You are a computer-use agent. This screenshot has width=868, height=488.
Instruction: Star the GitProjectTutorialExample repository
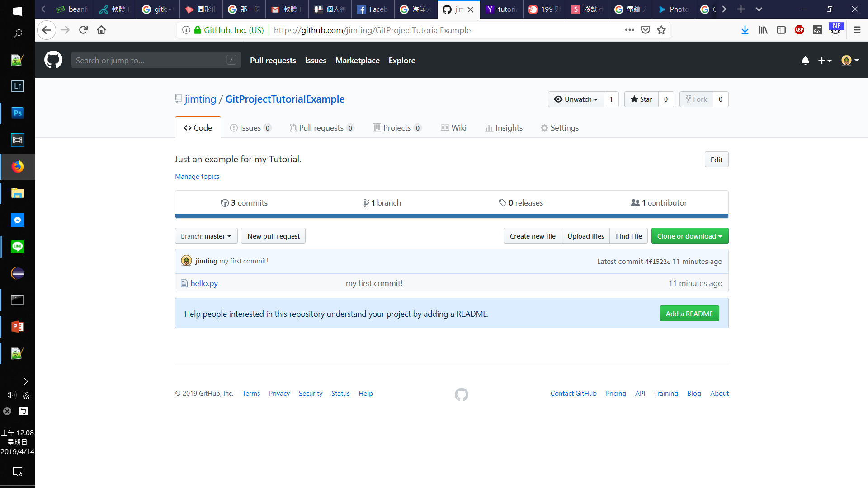coord(642,99)
